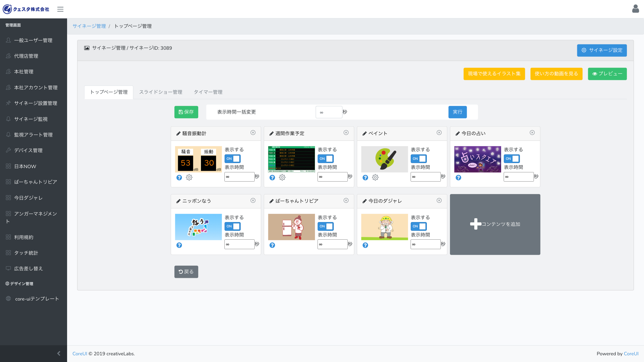Toggle the ばーちゃんトリビア display ON switch
The image size is (644, 362).
326,226
